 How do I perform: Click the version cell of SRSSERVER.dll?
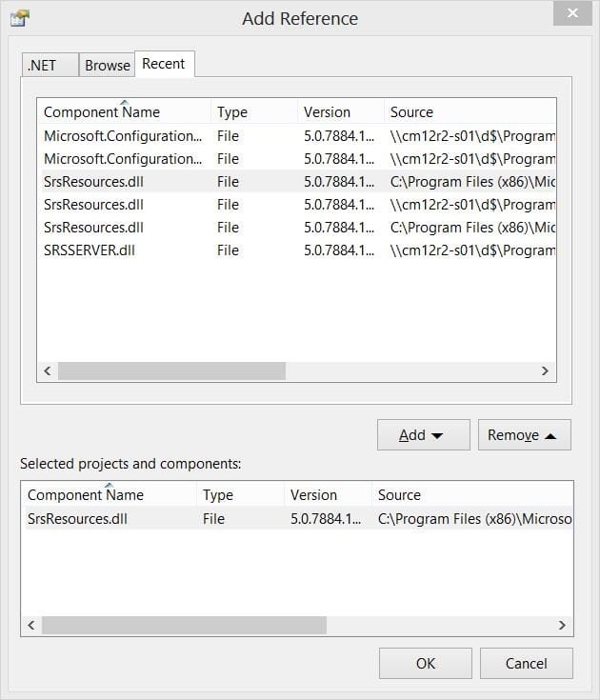[x=339, y=250]
